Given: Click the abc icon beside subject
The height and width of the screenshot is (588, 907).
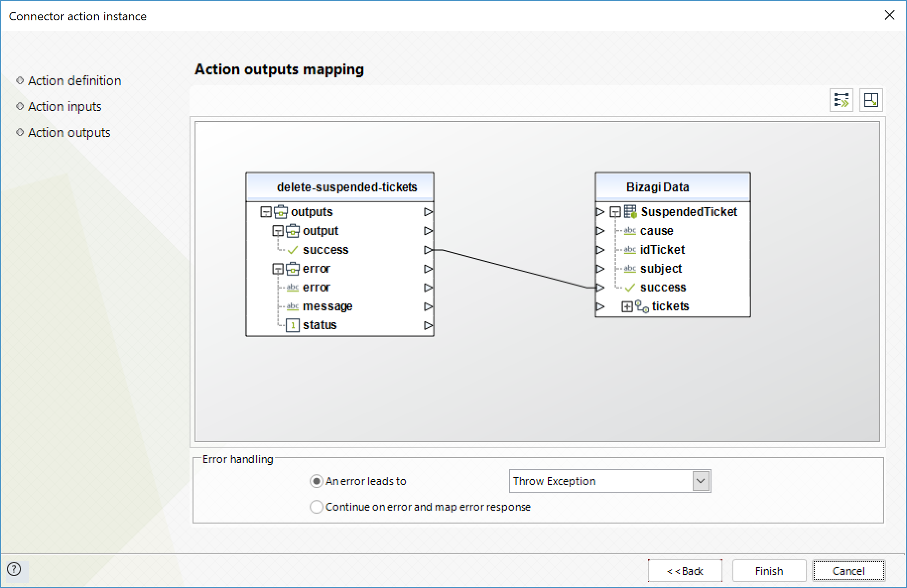Looking at the screenshot, I should pyautogui.click(x=630, y=268).
